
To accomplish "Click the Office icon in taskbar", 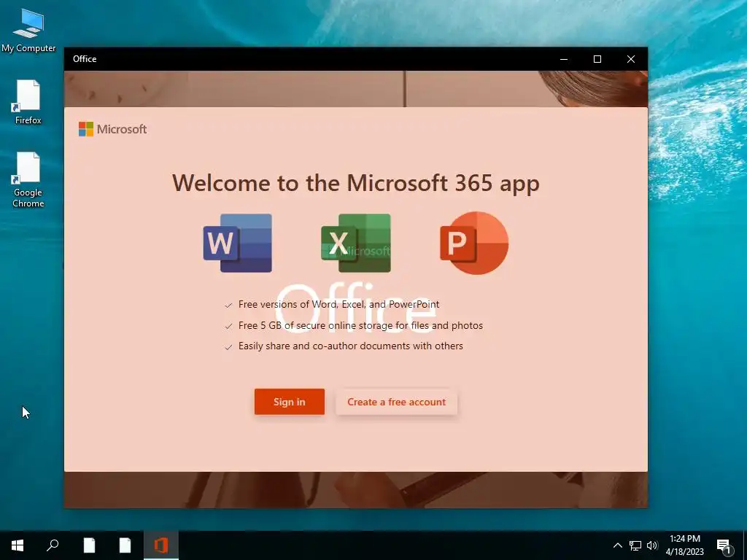I will [x=161, y=545].
